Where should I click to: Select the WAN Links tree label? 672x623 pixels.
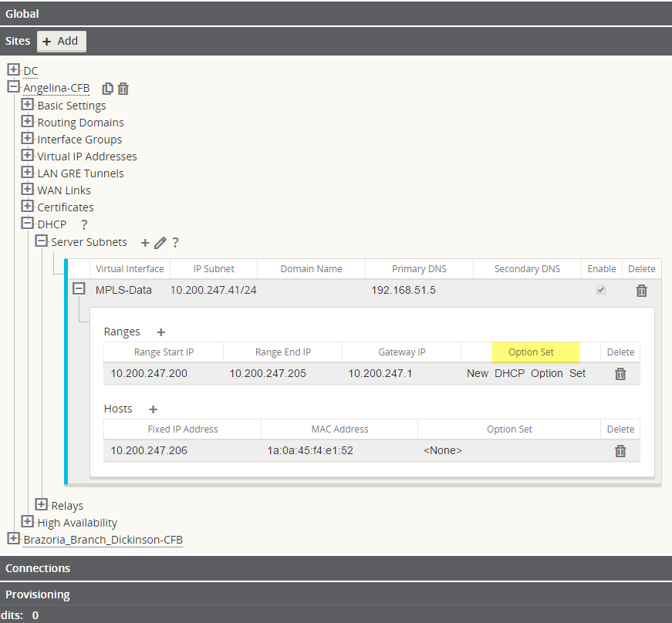(64, 190)
